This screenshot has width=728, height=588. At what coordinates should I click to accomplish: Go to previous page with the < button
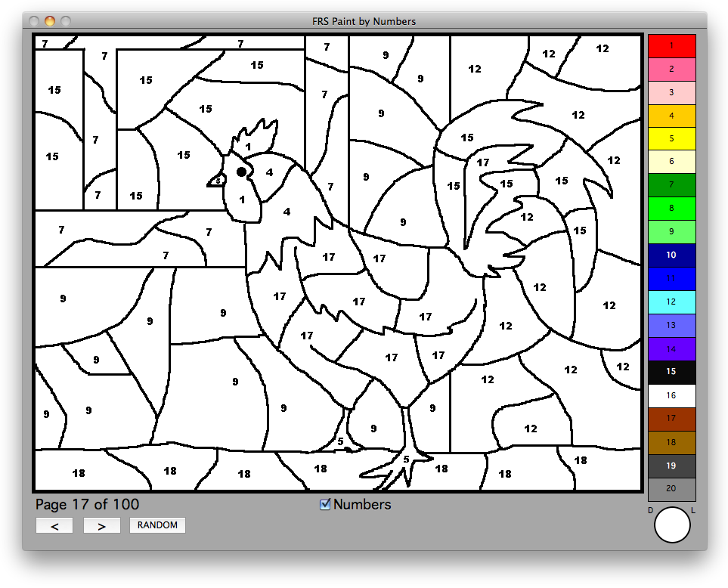point(54,525)
